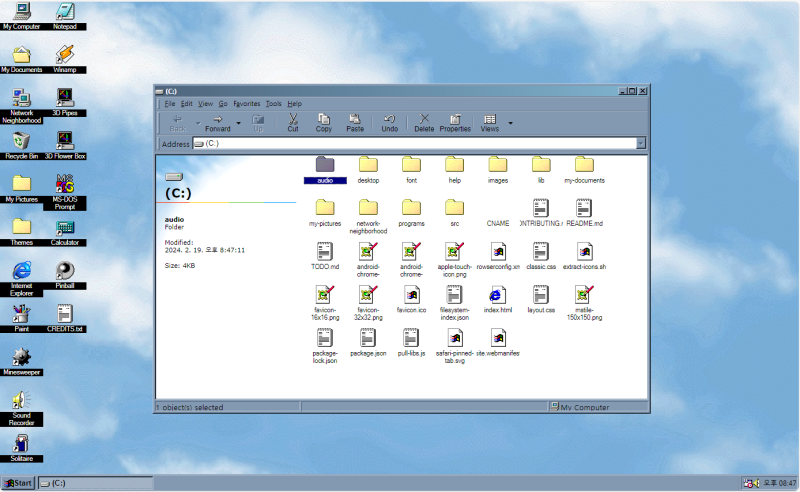Click the Undo toolbar icon
800x492 pixels.
click(390, 123)
